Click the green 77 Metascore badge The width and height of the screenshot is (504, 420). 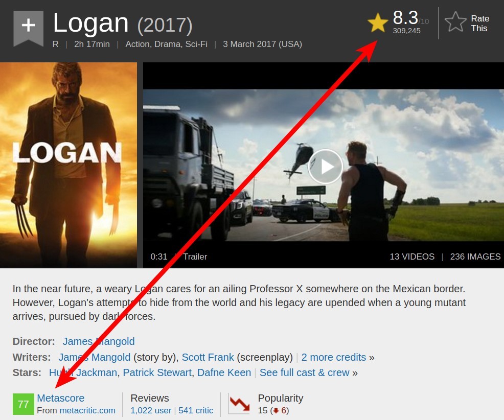pos(24,404)
